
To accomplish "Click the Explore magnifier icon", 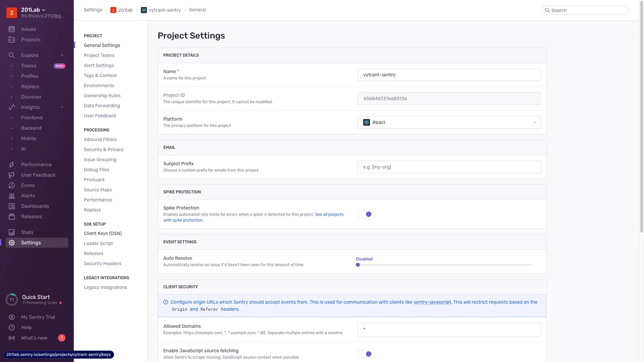I will (x=12, y=55).
